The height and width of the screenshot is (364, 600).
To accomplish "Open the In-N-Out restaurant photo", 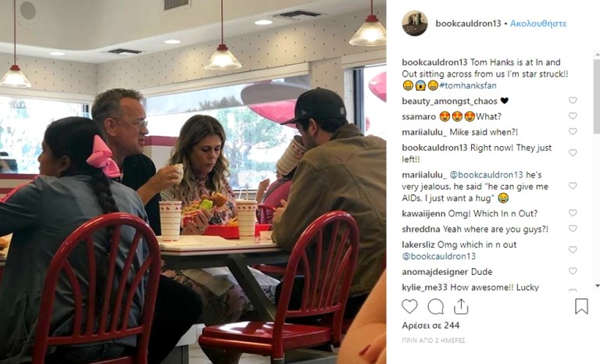I will pos(193,182).
